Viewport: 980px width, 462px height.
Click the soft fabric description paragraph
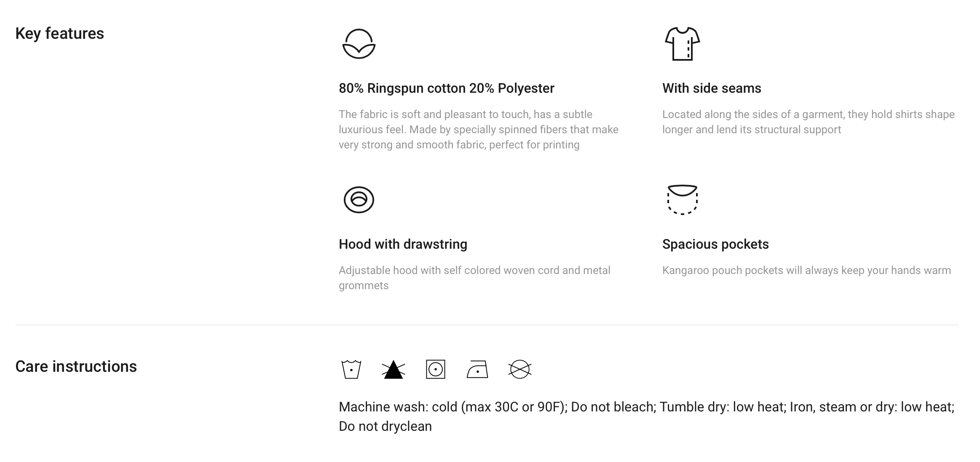tap(479, 129)
